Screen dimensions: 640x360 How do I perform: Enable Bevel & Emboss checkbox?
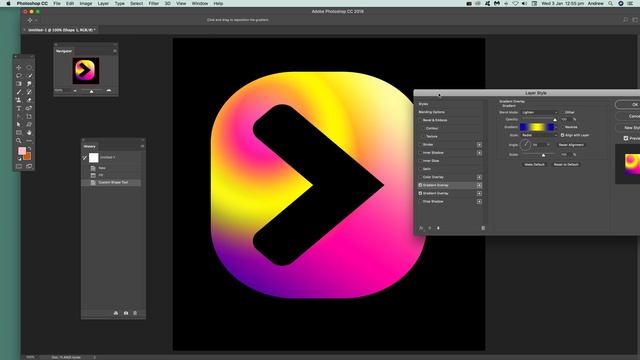coord(420,120)
